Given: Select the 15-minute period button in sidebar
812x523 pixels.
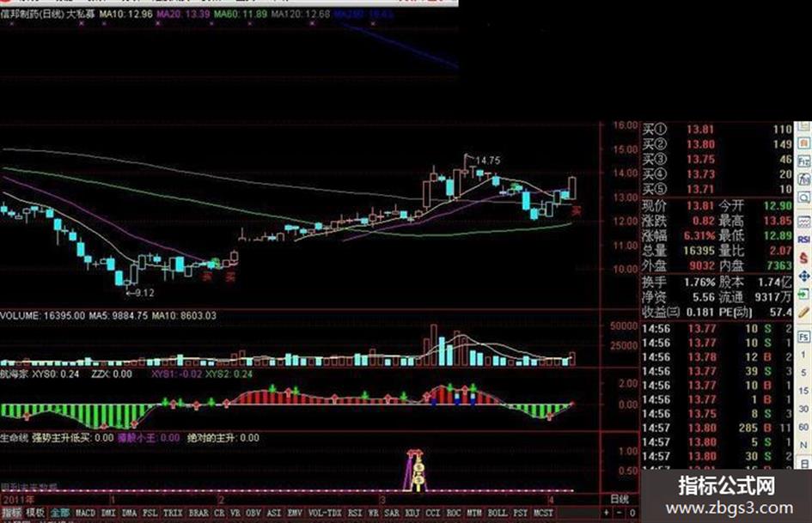Looking at the screenshot, I should click(x=803, y=391).
